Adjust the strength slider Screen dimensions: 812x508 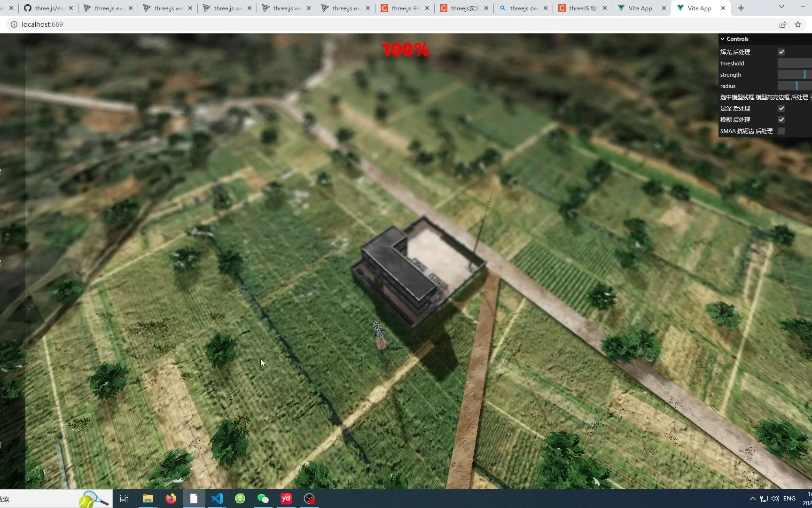795,75
